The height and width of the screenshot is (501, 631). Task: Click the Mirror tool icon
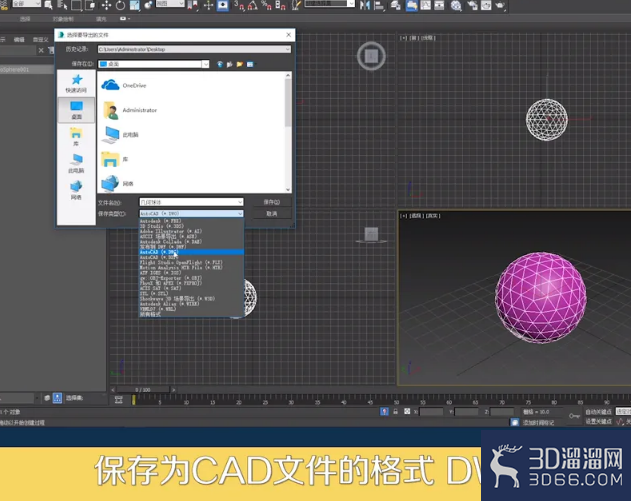click(365, 5)
